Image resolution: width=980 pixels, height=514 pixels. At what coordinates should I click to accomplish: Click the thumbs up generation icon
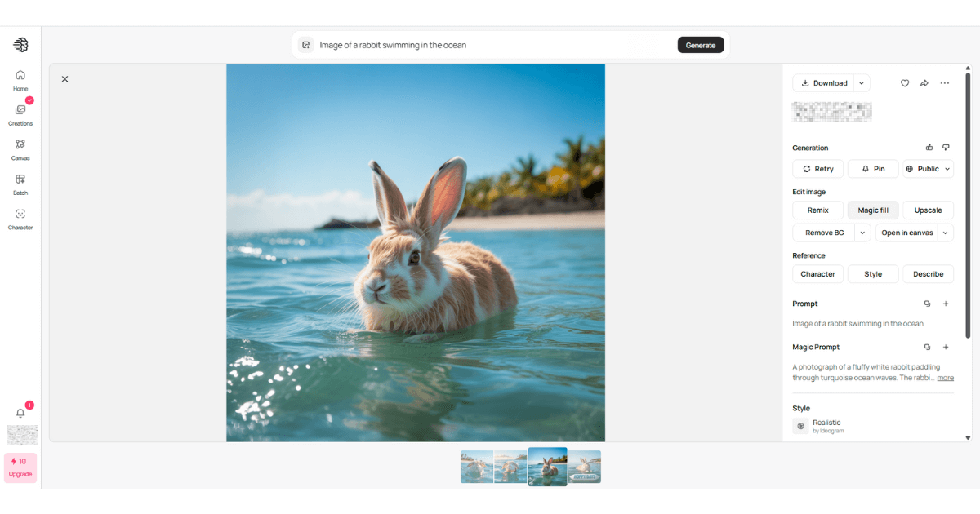[x=929, y=148]
